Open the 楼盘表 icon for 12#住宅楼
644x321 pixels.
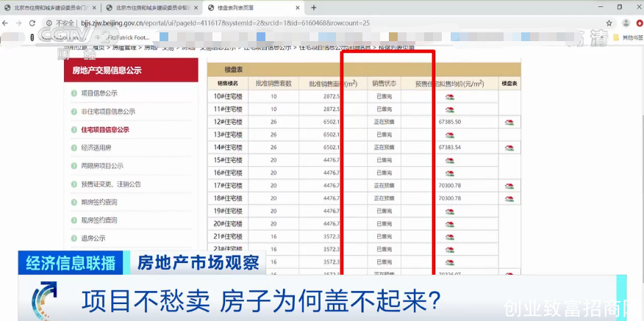point(509,122)
